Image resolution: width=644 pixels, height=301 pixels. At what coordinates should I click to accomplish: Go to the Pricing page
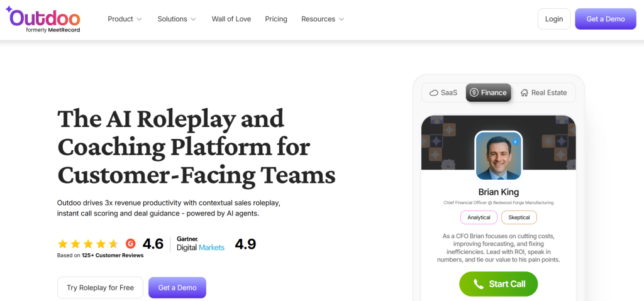(x=276, y=19)
